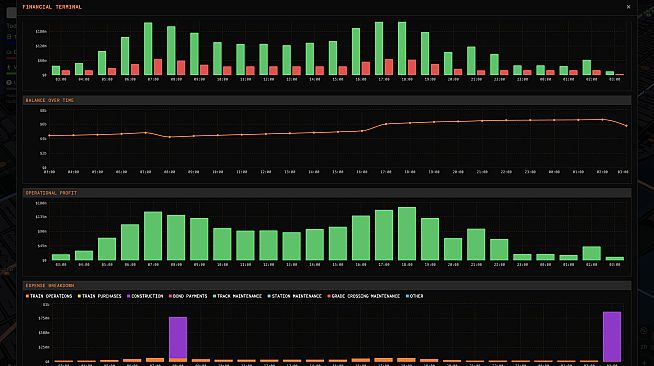The height and width of the screenshot is (366, 654).
Task: Click the purple Construction legend swatch
Action: (129, 296)
